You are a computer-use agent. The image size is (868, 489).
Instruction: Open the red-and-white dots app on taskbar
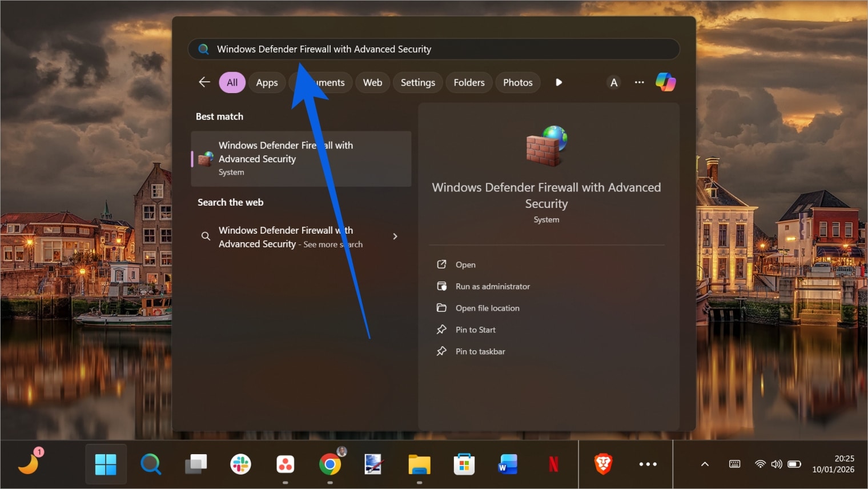click(x=286, y=464)
